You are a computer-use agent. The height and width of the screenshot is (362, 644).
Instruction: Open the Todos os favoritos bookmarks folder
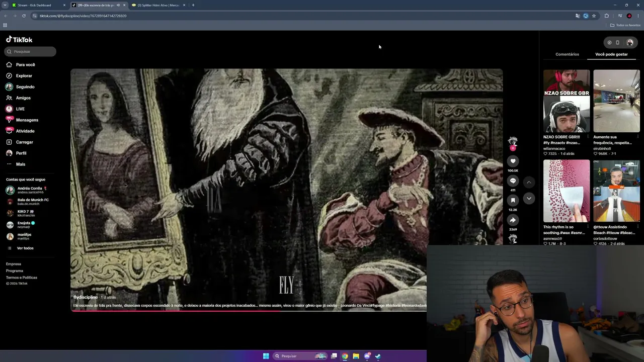point(624,25)
